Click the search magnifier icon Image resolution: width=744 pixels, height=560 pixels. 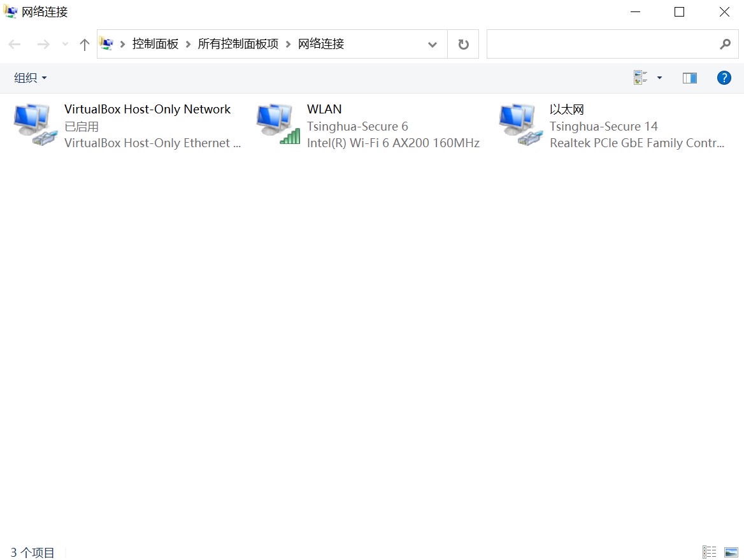pyautogui.click(x=725, y=44)
